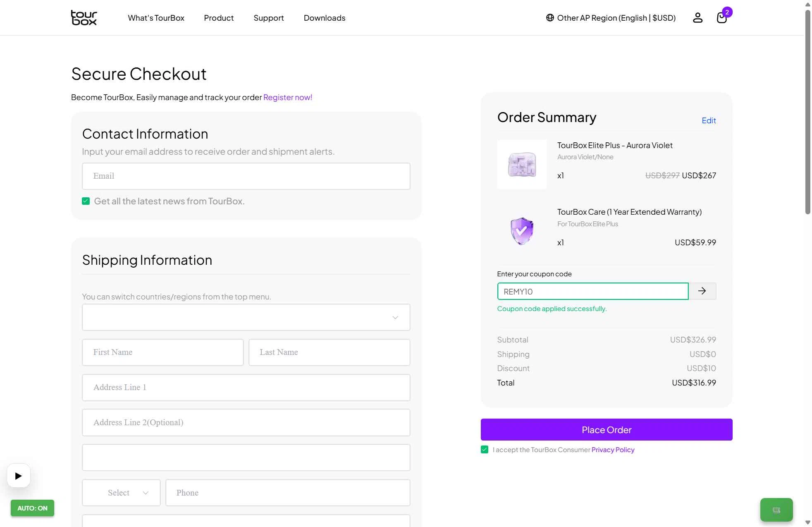Open the green chat widget

coord(776,510)
